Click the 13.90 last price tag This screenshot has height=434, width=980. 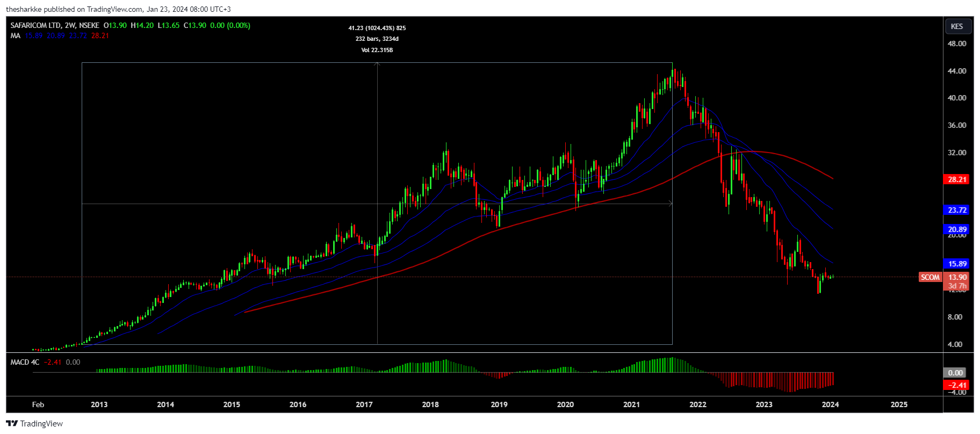click(x=956, y=277)
